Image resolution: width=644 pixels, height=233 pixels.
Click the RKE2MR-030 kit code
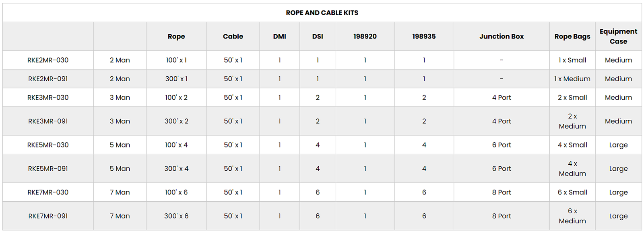tap(48, 60)
